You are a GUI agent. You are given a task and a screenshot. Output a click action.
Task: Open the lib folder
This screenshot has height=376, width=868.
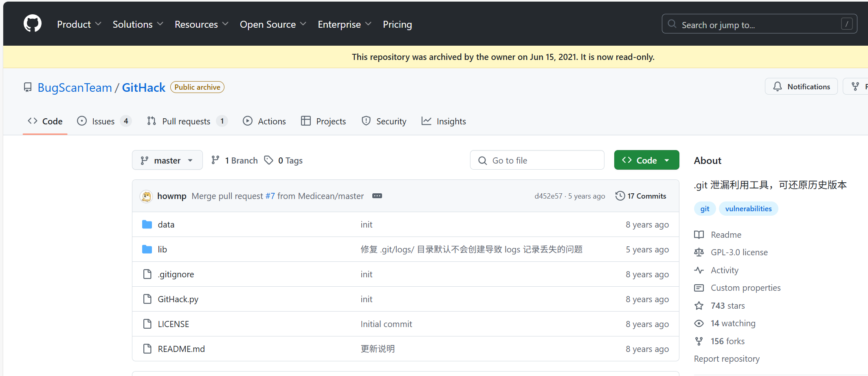tap(163, 250)
